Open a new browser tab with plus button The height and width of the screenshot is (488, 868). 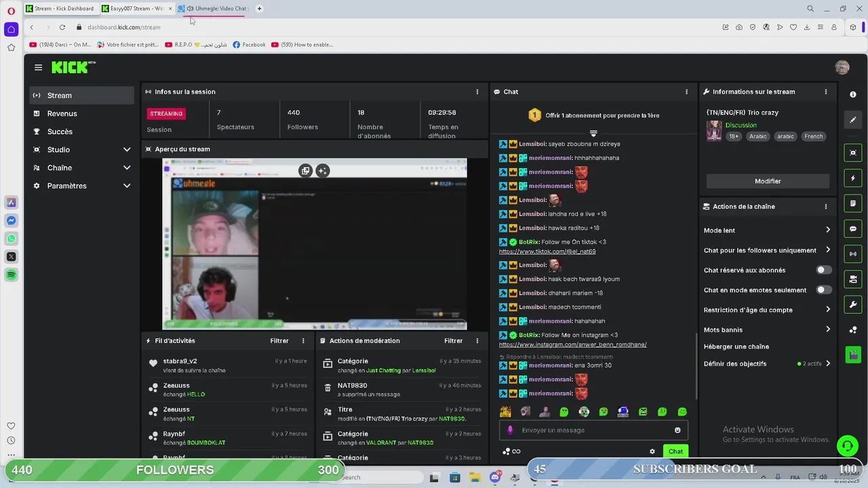pyautogui.click(x=259, y=9)
